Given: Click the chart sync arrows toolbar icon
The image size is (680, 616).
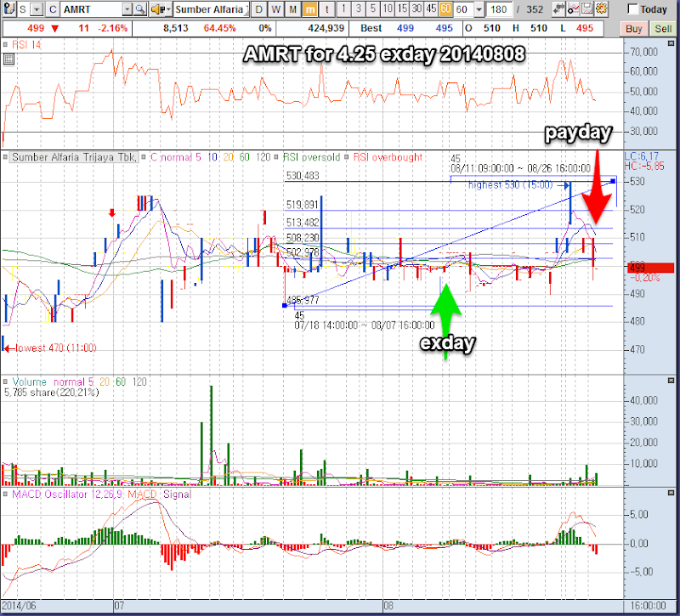Looking at the screenshot, I should [558, 8].
